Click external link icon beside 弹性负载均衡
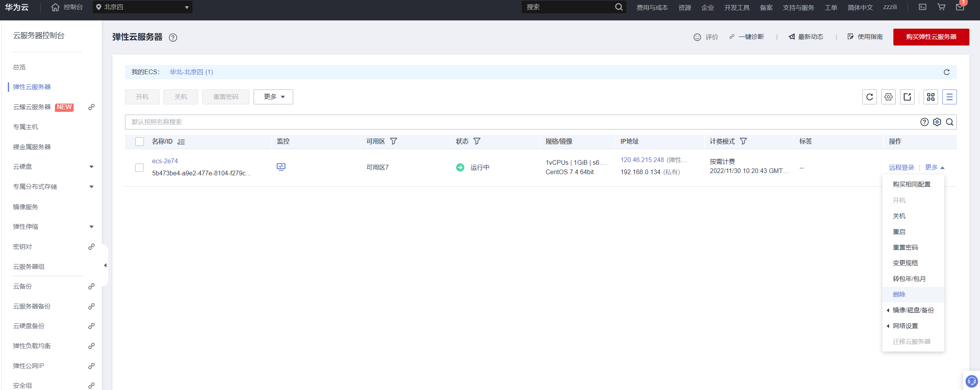The height and width of the screenshot is (390, 980). click(x=91, y=346)
